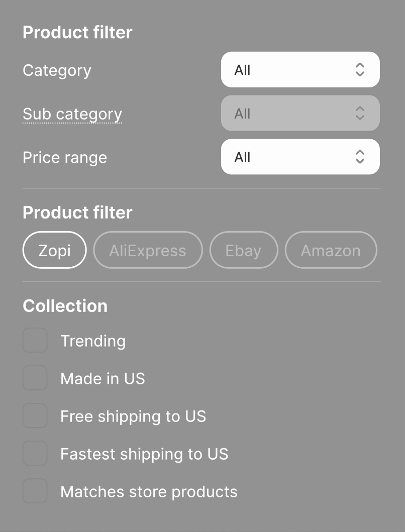Click the Made in US label

103,378
